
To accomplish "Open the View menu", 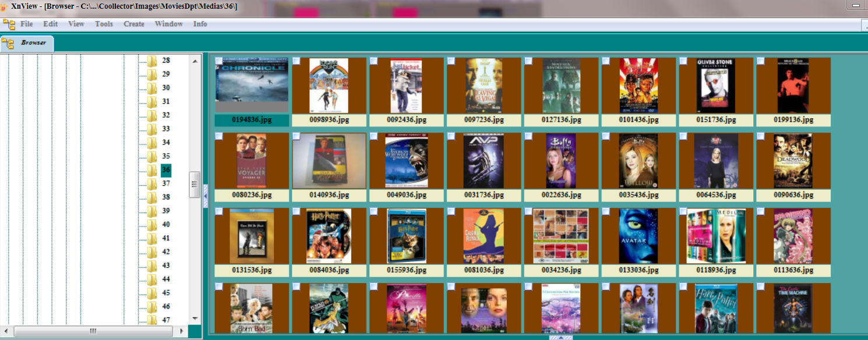I will (x=76, y=24).
